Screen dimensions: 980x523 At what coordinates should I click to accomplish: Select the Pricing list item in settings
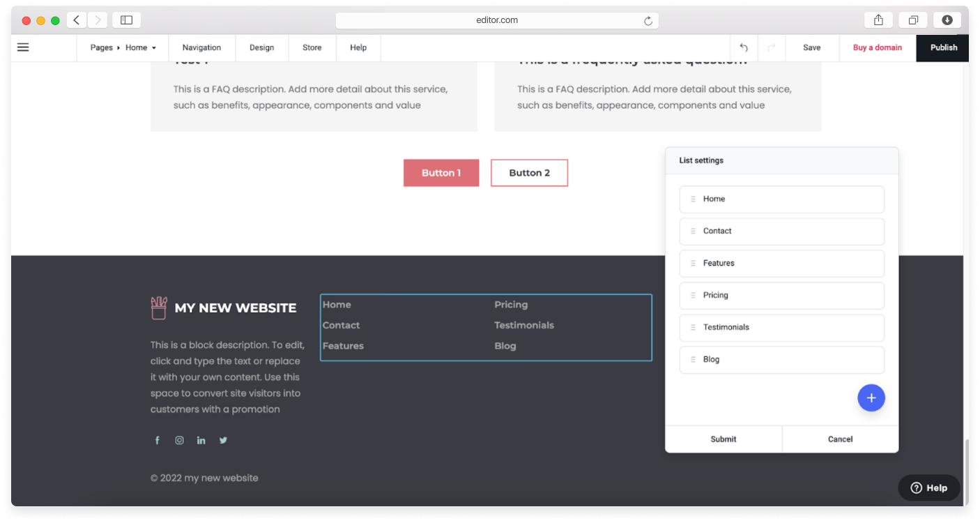click(x=782, y=296)
